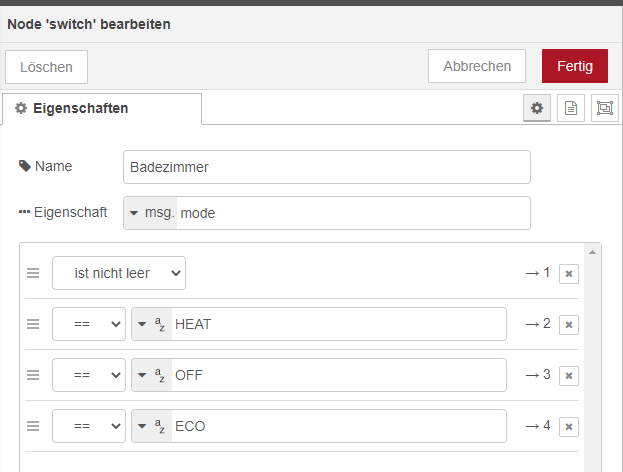Open node properties gear icon
Viewport: 623px width, 472px height.
point(537,108)
